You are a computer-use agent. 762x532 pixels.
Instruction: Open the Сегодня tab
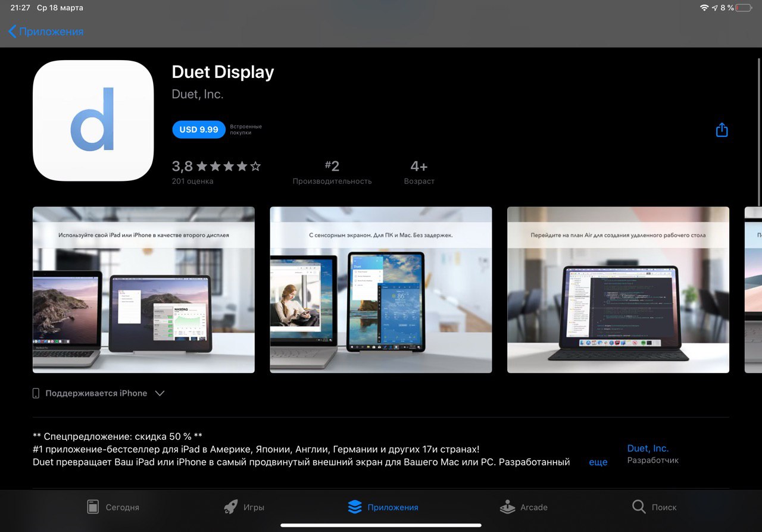[113, 507]
